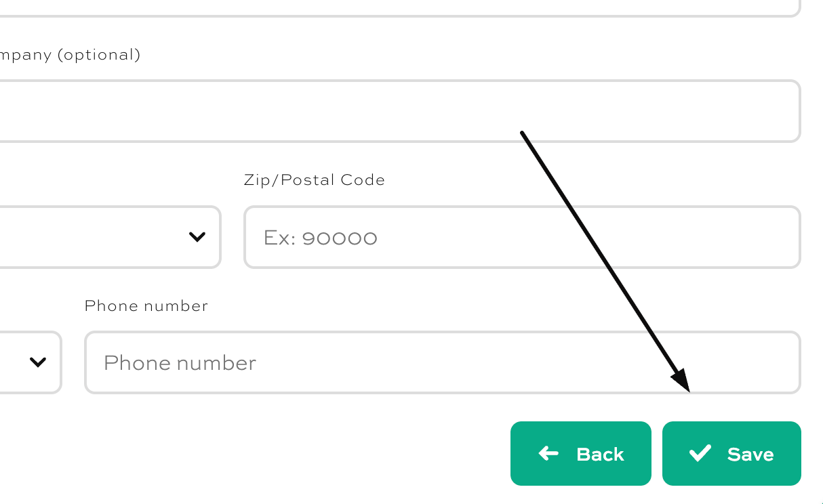Click the "Phone number" placeholder text

click(x=180, y=363)
